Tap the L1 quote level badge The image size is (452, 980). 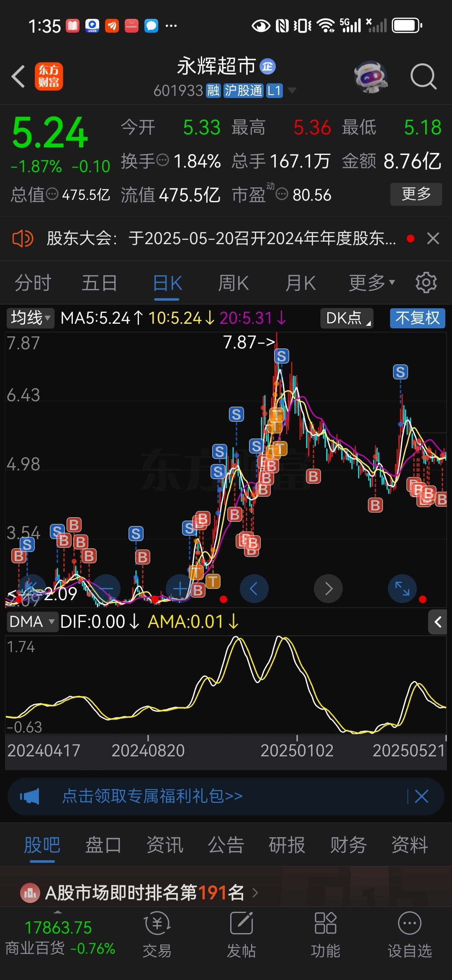[x=274, y=90]
